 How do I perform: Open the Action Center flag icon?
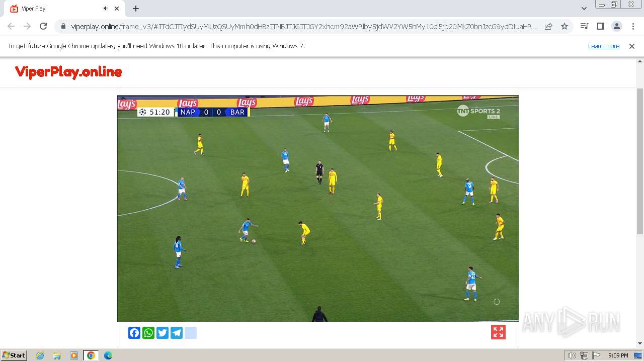(x=596, y=355)
